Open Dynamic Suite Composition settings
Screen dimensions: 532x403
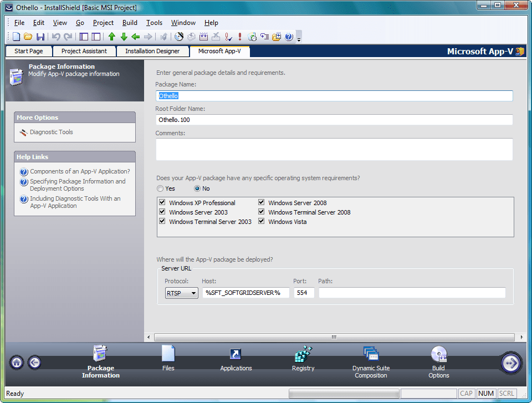(371, 358)
